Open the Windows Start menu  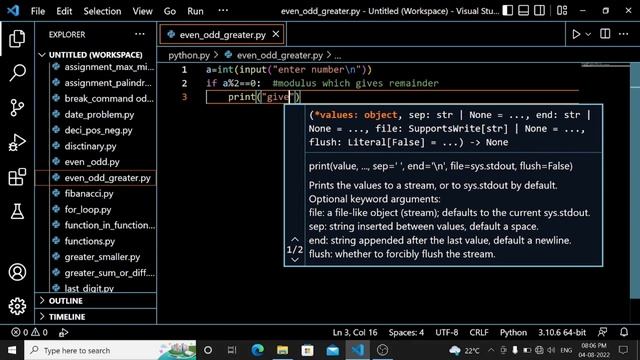point(12,350)
